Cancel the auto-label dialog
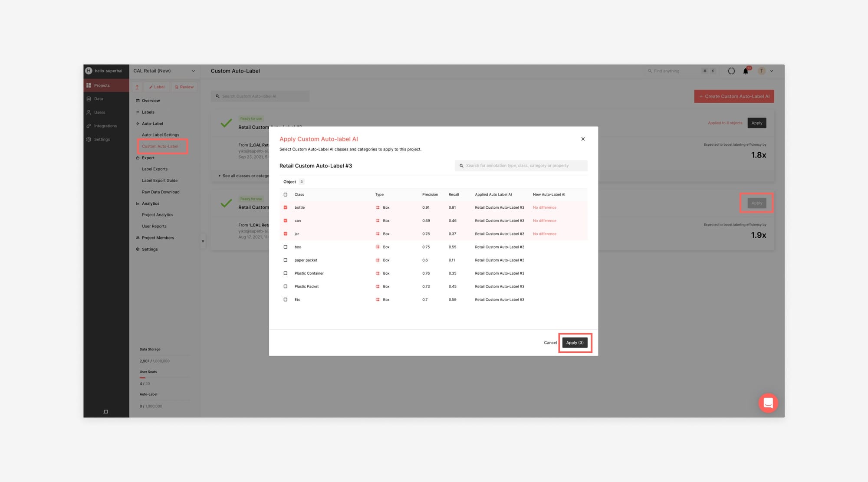The image size is (868, 482). point(550,343)
